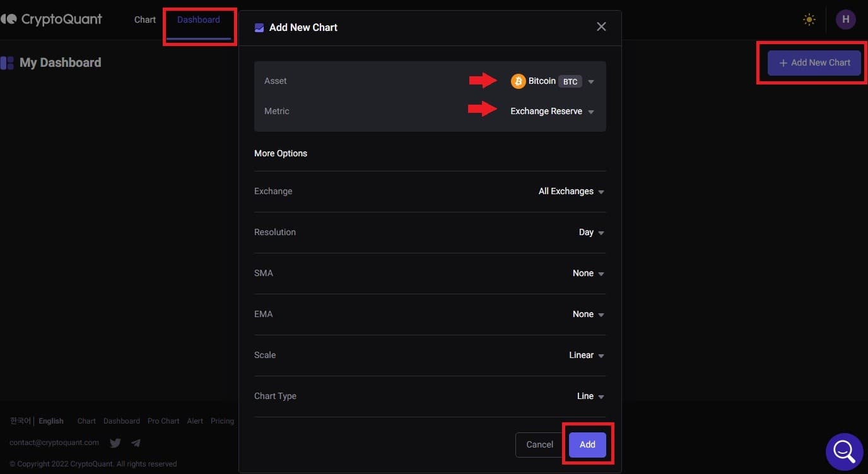The image size is (868, 474).
Task: Change Resolution from Day
Action: [x=592, y=233]
